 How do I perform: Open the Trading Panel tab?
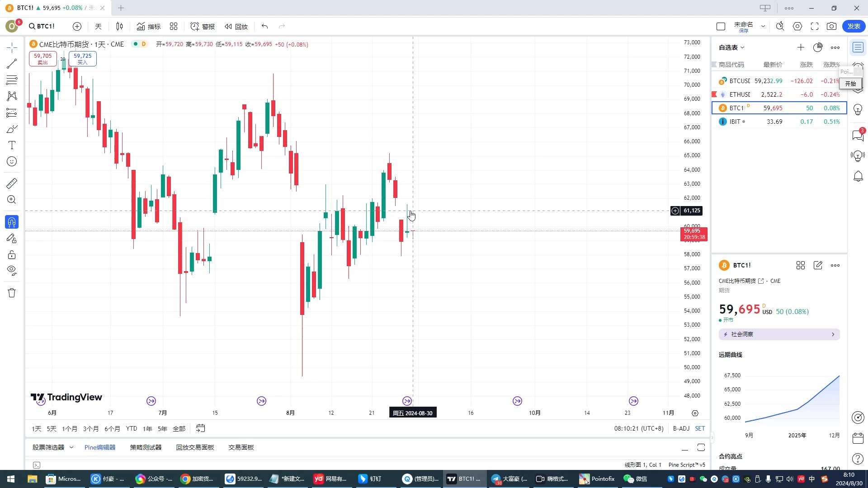click(x=241, y=447)
